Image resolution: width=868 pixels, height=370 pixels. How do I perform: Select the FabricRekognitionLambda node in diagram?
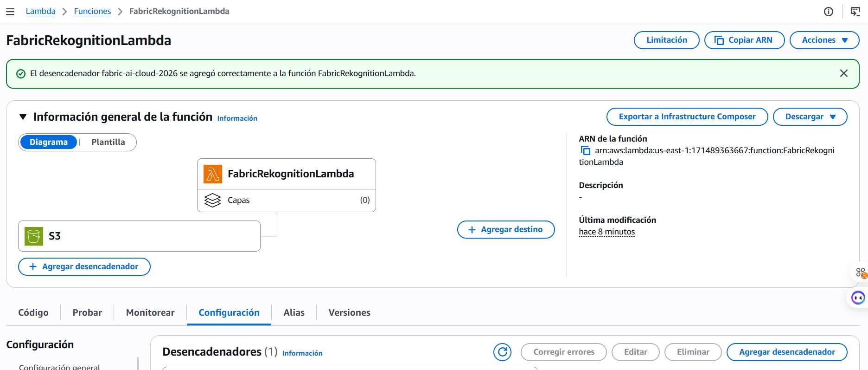287,174
